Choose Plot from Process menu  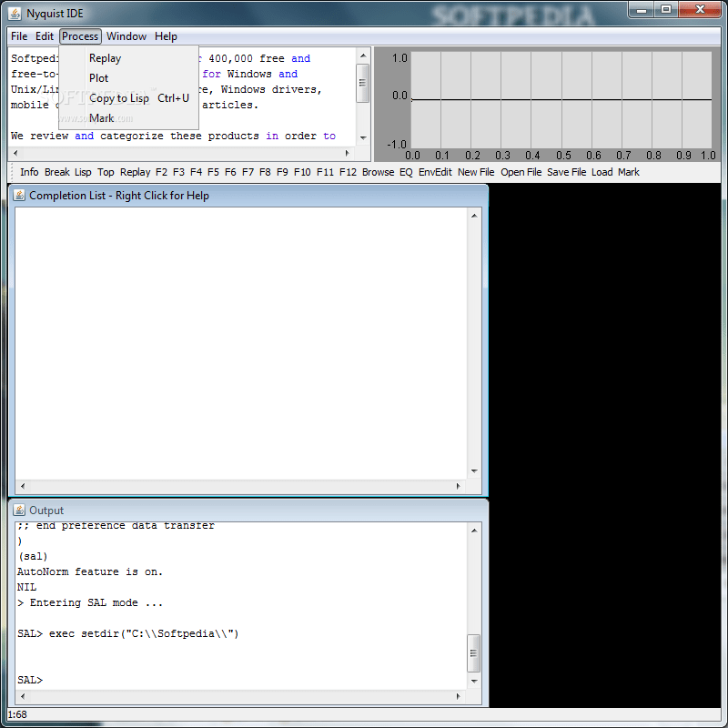[x=128, y=78]
